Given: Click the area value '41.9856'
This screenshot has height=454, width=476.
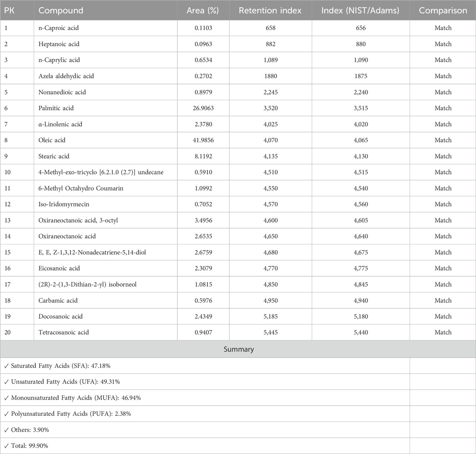Looking at the screenshot, I should (203, 140).
